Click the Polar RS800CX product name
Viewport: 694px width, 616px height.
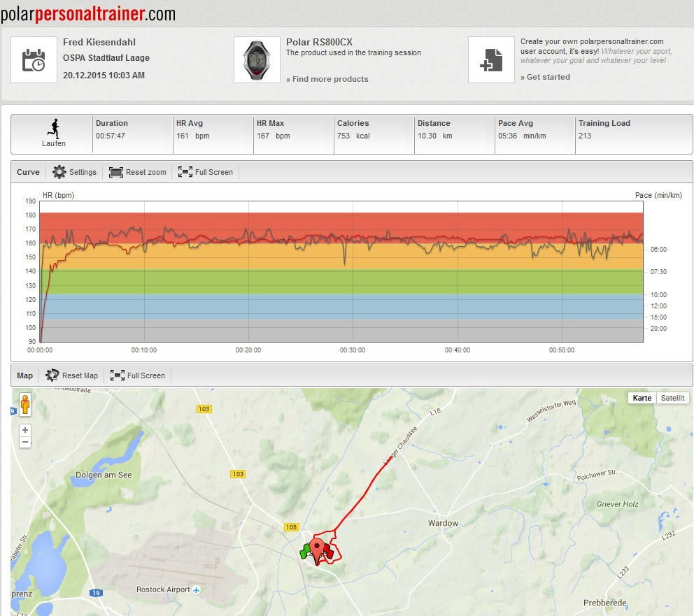click(x=319, y=42)
